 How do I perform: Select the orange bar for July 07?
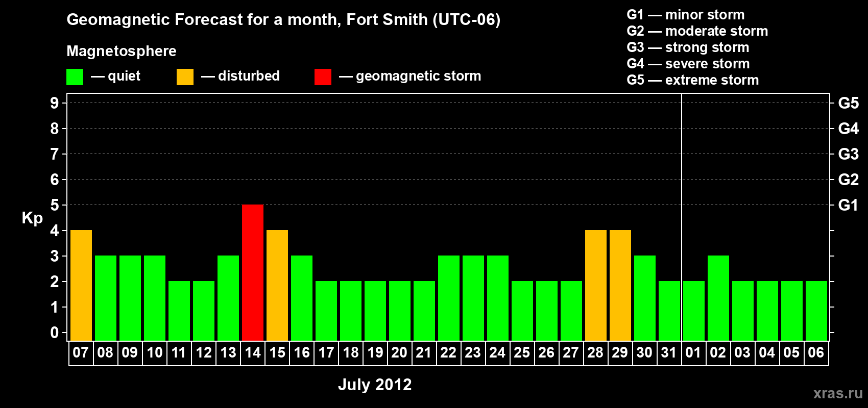(x=81, y=285)
